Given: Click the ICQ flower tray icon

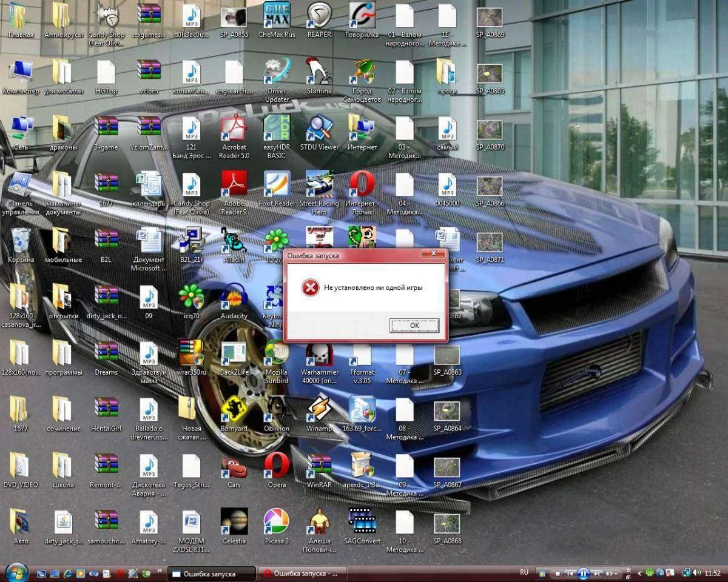Looking at the screenshot, I should click(650, 572).
